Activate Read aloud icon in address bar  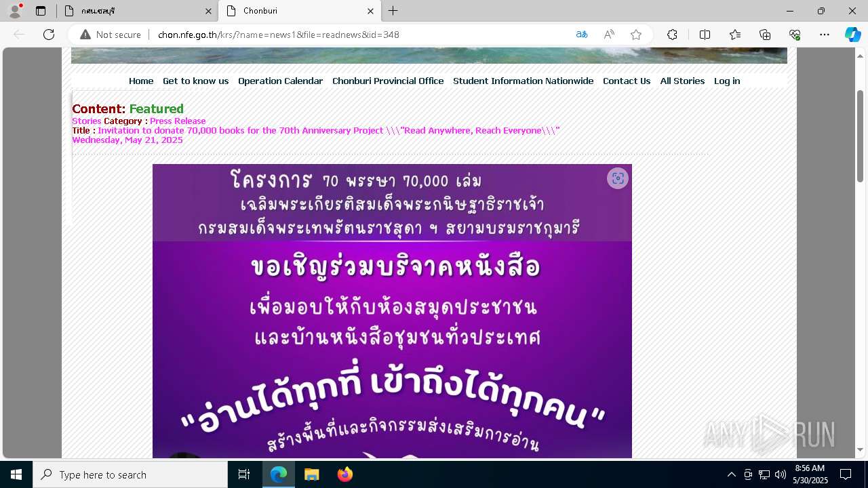pos(609,35)
